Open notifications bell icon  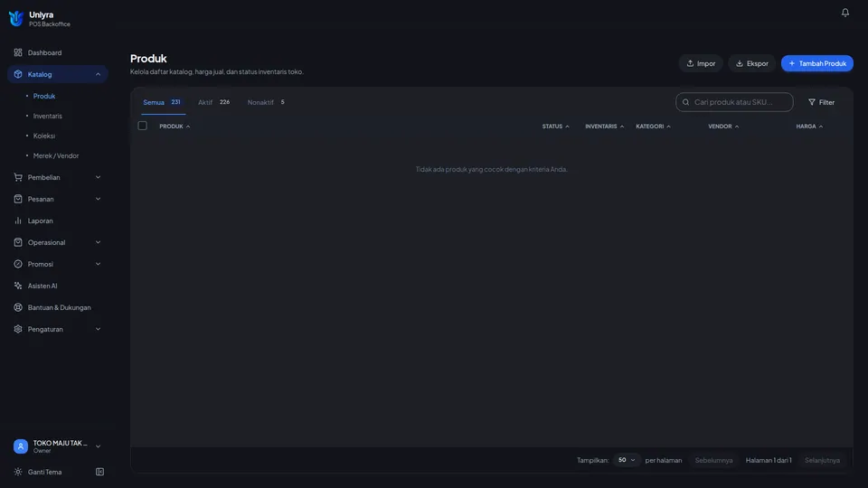(844, 12)
